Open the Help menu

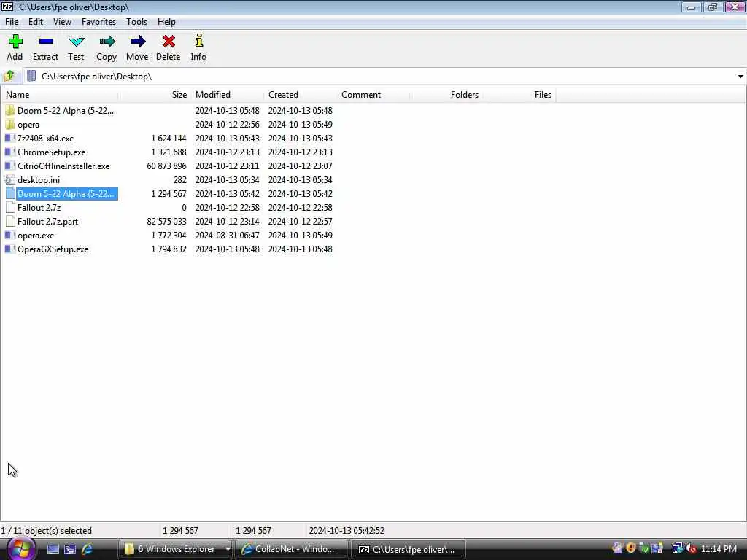point(166,22)
